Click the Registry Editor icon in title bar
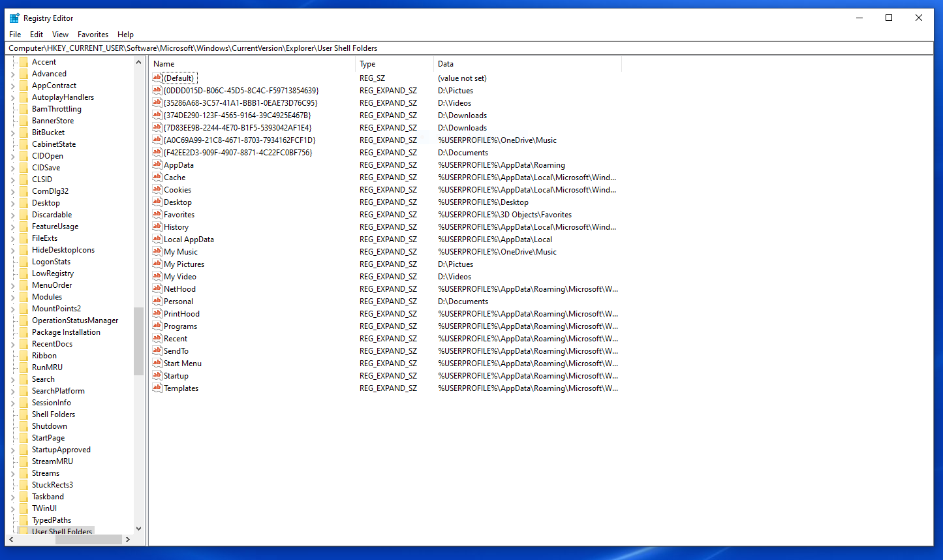The height and width of the screenshot is (560, 943). click(x=14, y=18)
